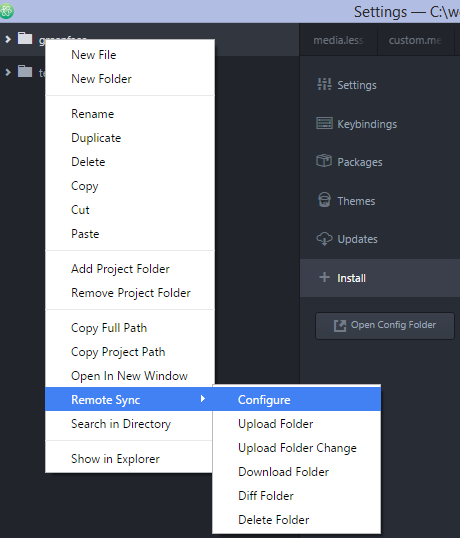Click the Updates cloud download icon
The width and height of the screenshot is (460, 538).
click(324, 239)
